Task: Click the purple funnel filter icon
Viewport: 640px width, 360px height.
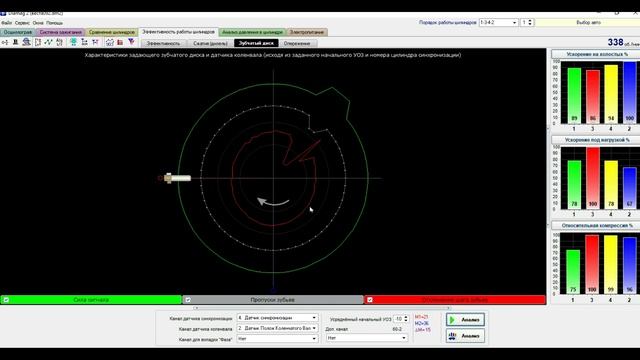Action: [131, 42]
